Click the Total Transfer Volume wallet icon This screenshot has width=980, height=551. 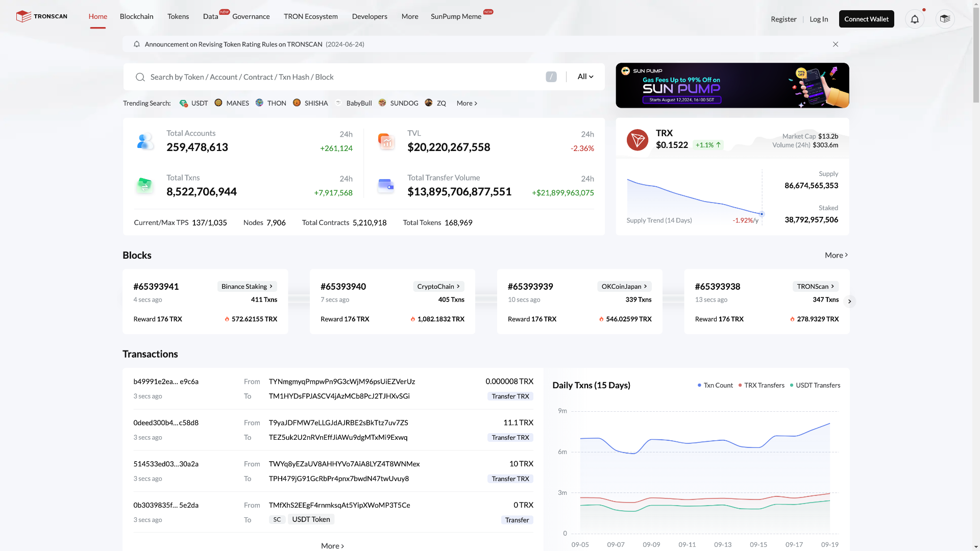(386, 185)
